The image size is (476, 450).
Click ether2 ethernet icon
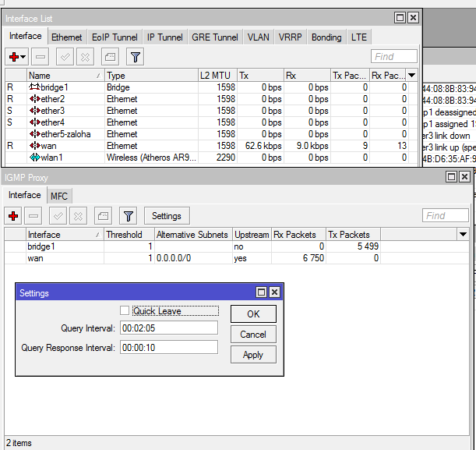[x=34, y=99]
